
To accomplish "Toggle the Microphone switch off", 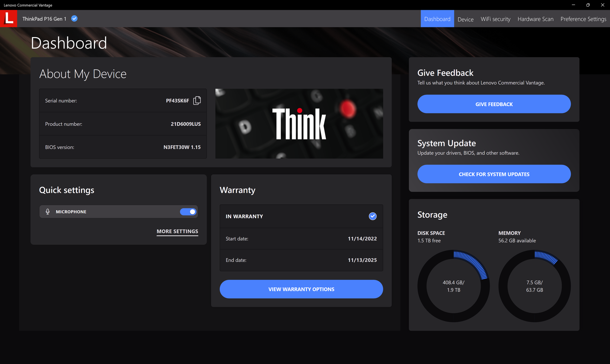I will click(x=188, y=212).
